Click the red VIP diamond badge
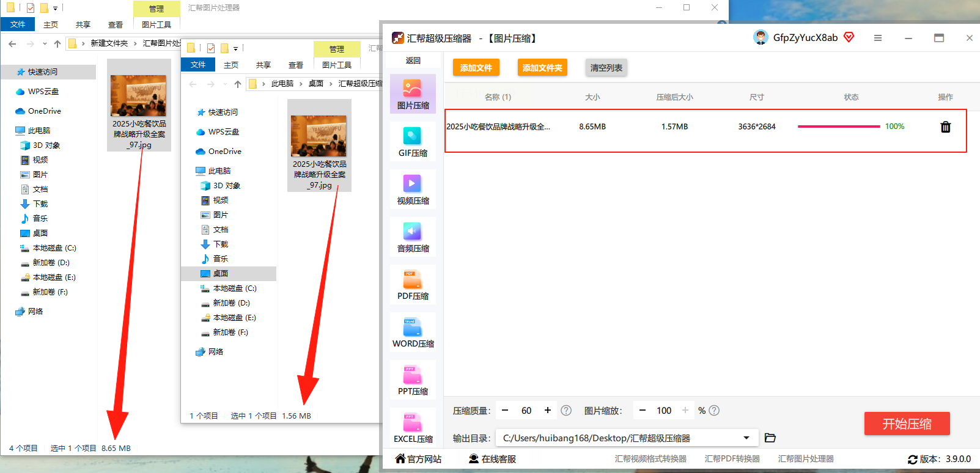Screen dimensions: 980x473 pos(849,37)
